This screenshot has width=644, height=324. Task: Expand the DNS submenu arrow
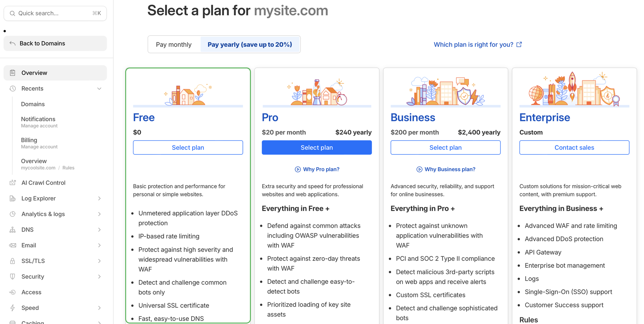[x=99, y=230]
